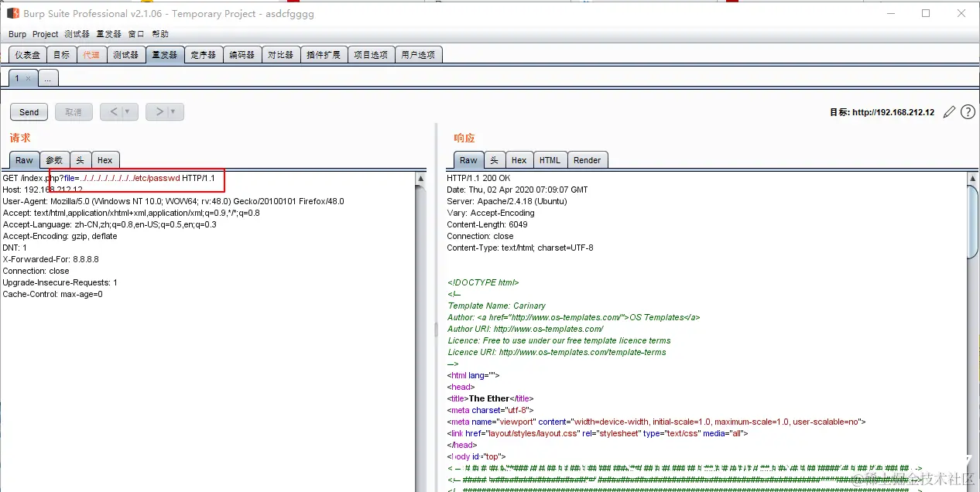
Task: Go forward with the next-request arrow
Action: point(159,111)
